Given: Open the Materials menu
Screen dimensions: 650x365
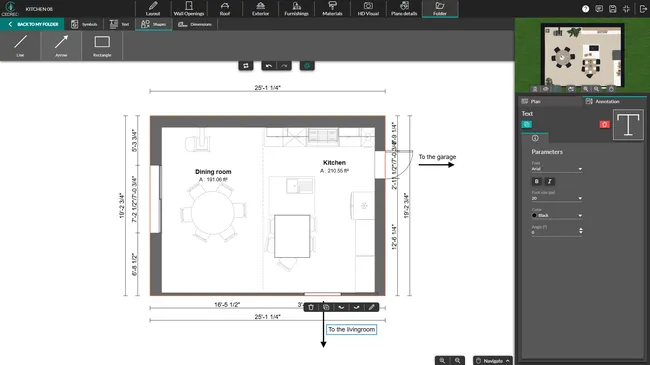Looking at the screenshot, I should point(332,9).
